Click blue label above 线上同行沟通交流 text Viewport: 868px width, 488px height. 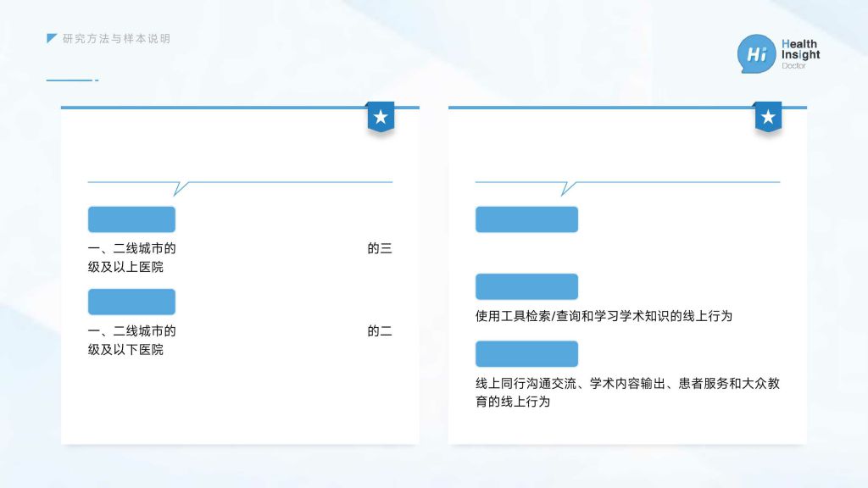click(526, 354)
